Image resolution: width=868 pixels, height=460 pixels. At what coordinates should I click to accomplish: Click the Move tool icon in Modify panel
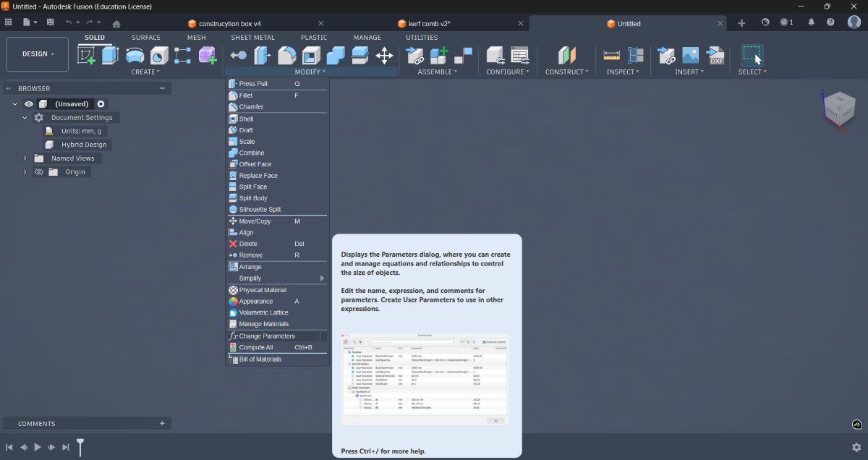coord(384,56)
